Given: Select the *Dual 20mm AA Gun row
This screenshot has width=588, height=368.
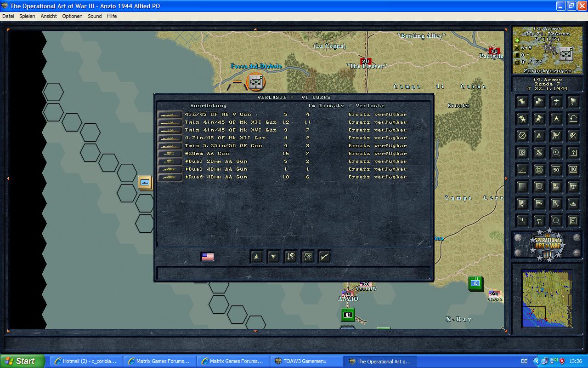Looking at the screenshot, I should pos(294,161).
